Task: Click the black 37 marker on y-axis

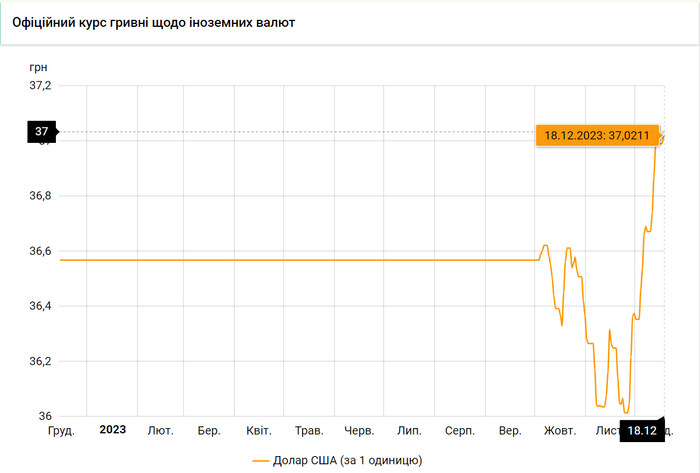Action: pyautogui.click(x=42, y=132)
